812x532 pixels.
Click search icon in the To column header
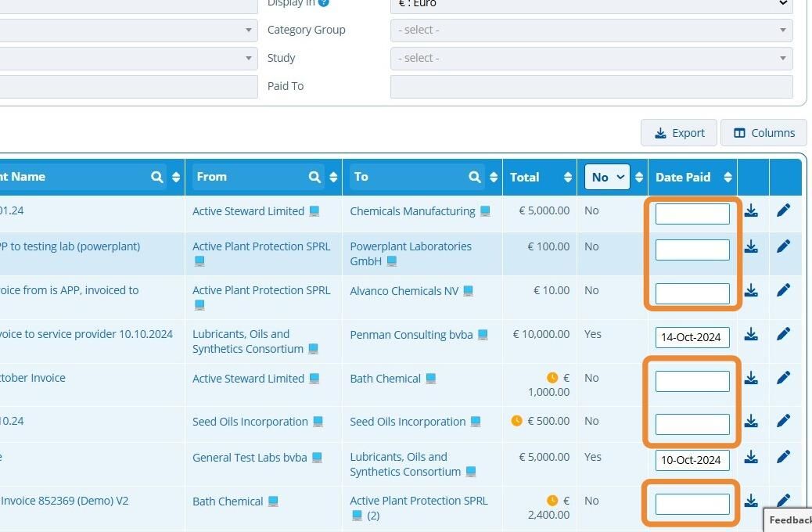tap(474, 177)
